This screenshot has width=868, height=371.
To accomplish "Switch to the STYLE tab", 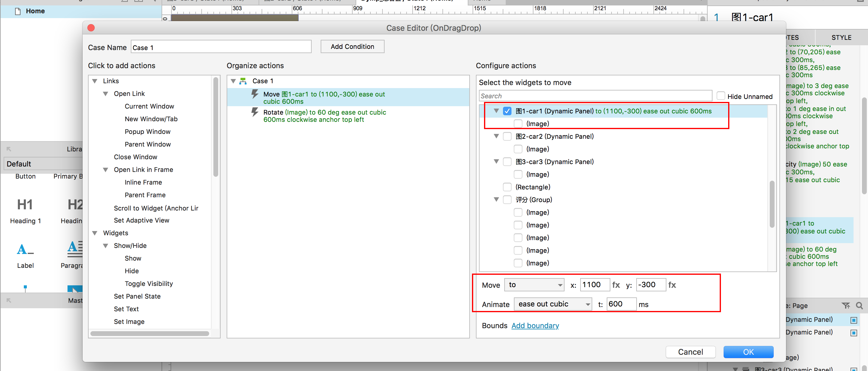I will (841, 37).
